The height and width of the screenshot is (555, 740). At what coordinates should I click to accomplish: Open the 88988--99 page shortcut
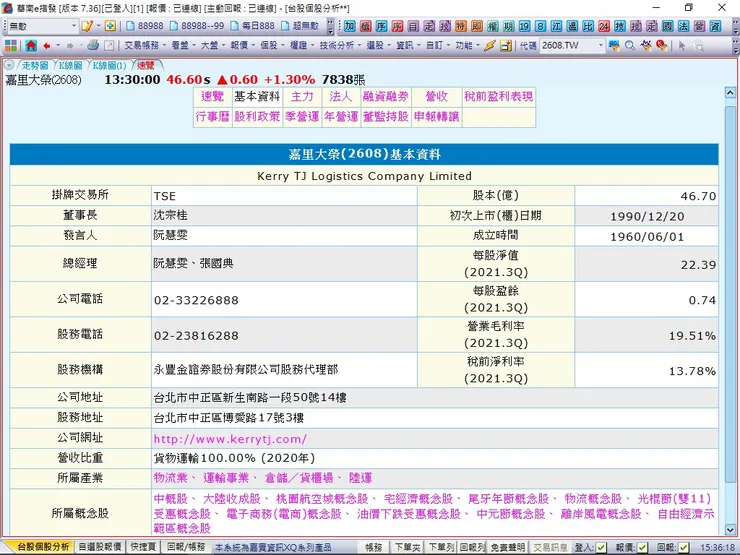197,26
